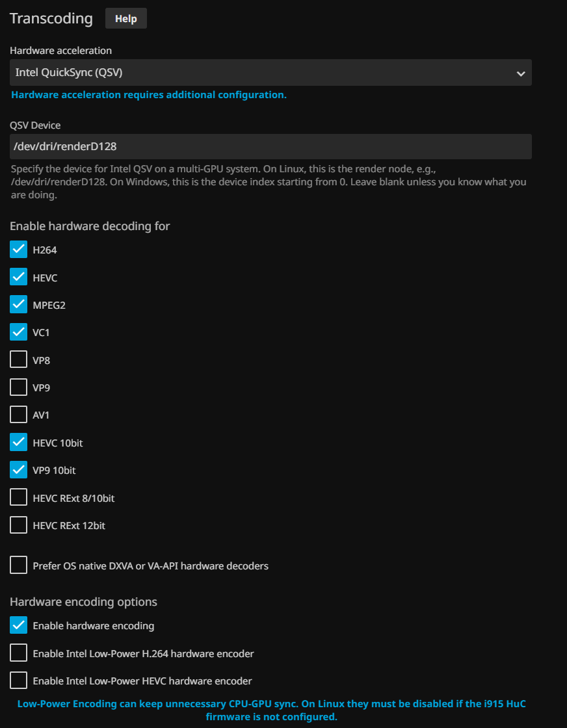The width and height of the screenshot is (567, 728).
Task: Uncheck HEVC 10bit decoding
Action: (19, 443)
